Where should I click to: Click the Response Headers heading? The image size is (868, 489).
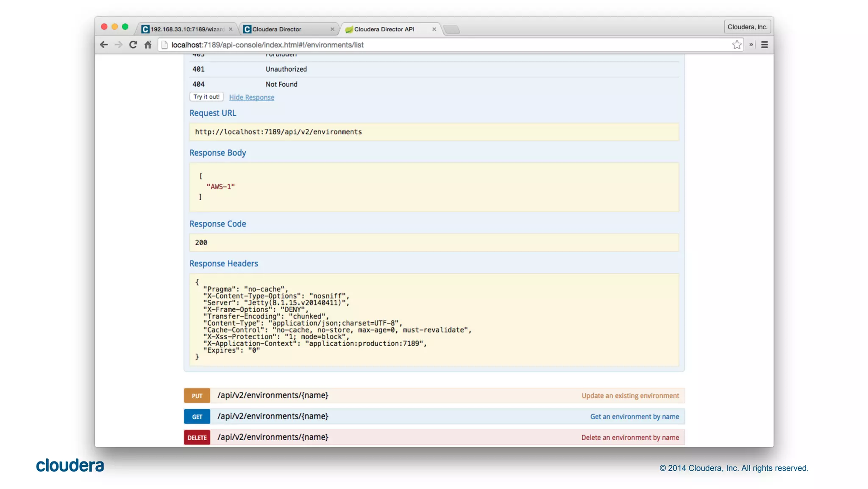tap(224, 263)
